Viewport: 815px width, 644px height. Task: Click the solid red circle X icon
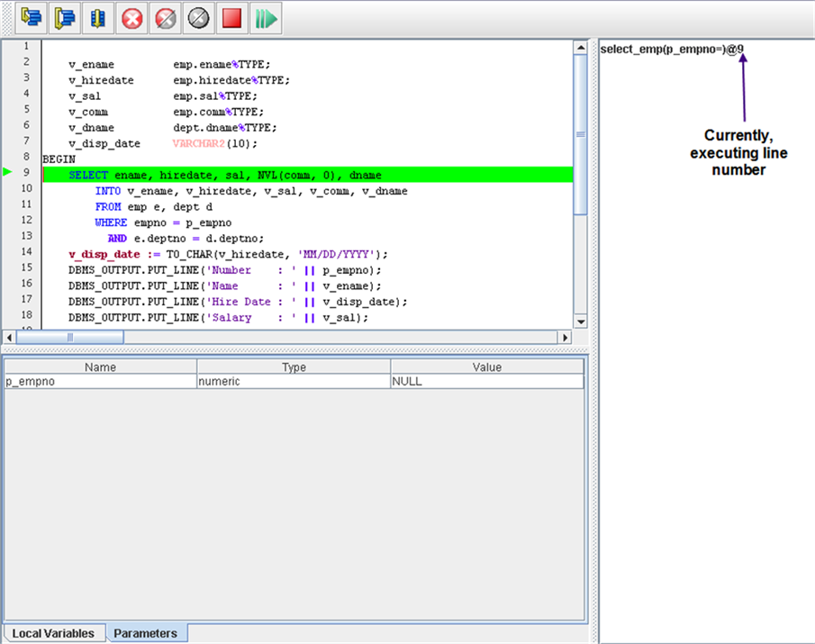click(132, 18)
